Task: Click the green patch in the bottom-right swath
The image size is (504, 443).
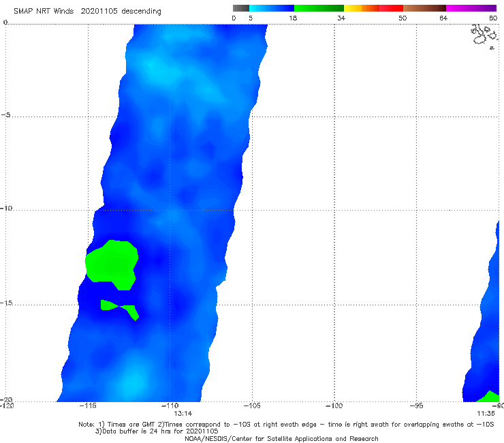Action: (x=488, y=397)
